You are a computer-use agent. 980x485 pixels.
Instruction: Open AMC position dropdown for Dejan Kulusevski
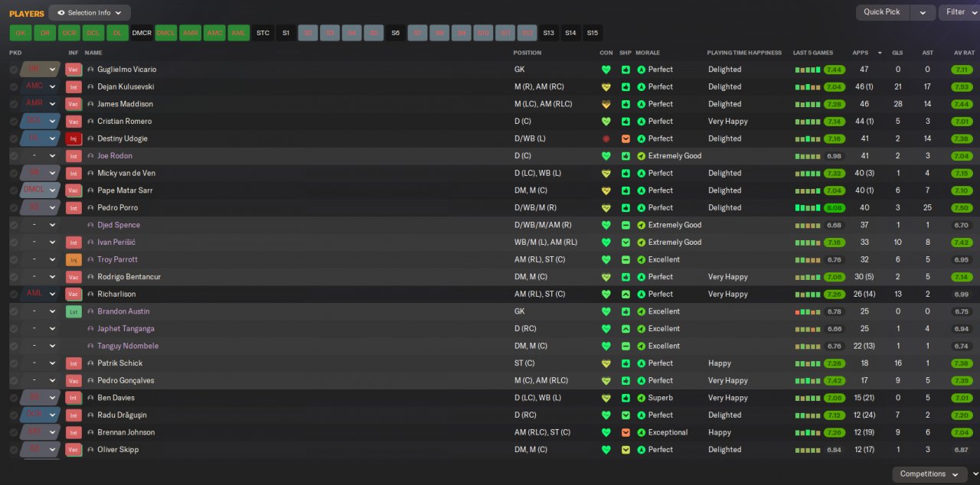tap(41, 87)
